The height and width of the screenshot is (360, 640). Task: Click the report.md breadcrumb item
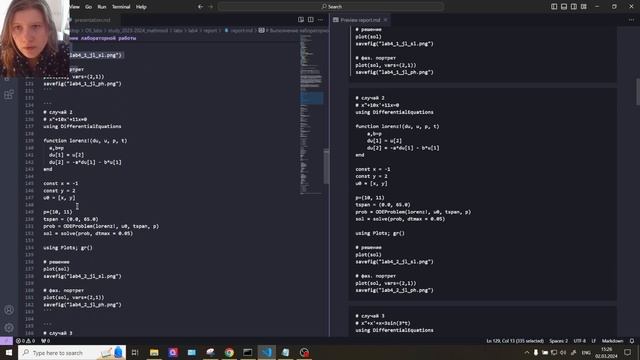[241, 30]
